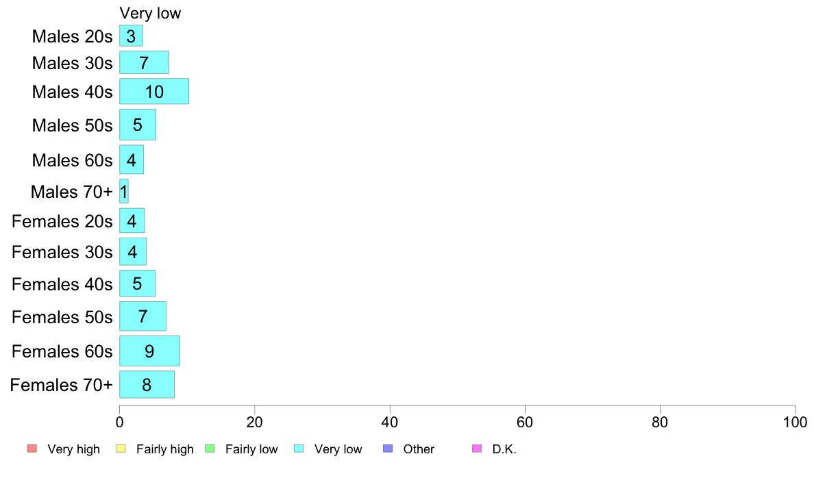Click the 40 tick label on axis

(390, 422)
